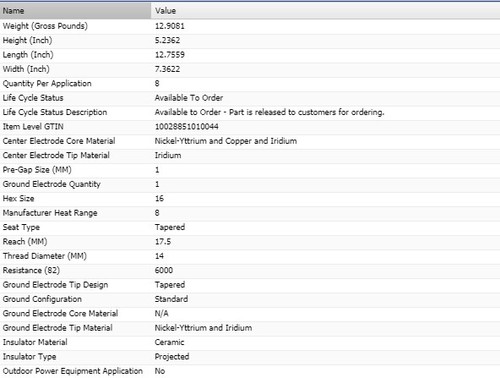Viewport: 500px width, 378px height.
Task: Click the Manufacturer Heat Range row
Action: pyautogui.click(x=250, y=213)
